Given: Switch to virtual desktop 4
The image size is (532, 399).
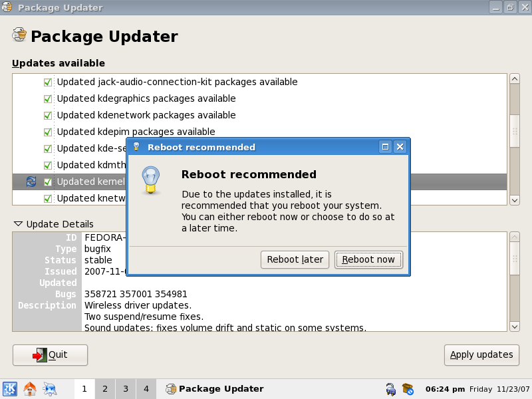Looking at the screenshot, I should (x=146, y=389).
